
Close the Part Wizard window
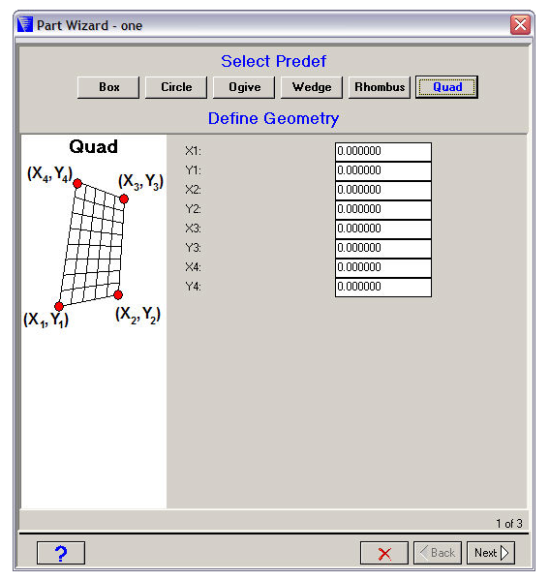click(x=520, y=25)
